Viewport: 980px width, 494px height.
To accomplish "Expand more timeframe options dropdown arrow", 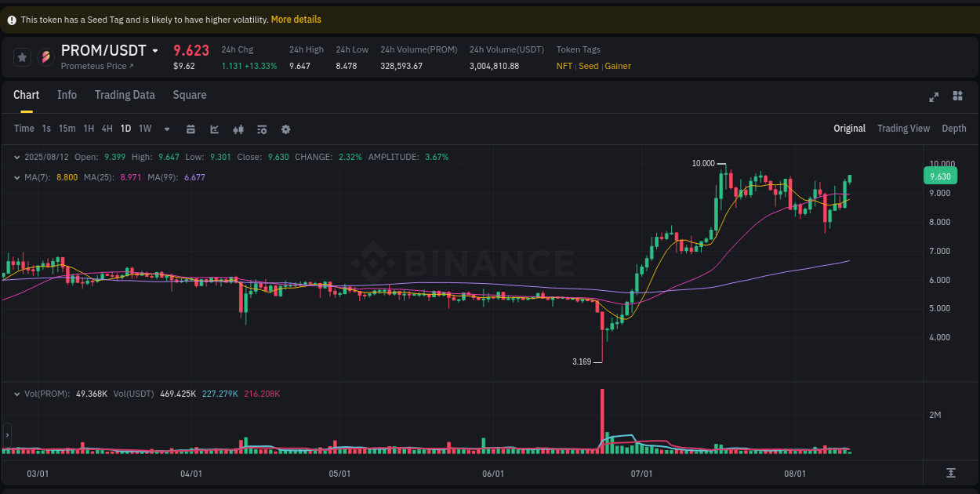I will point(165,129).
